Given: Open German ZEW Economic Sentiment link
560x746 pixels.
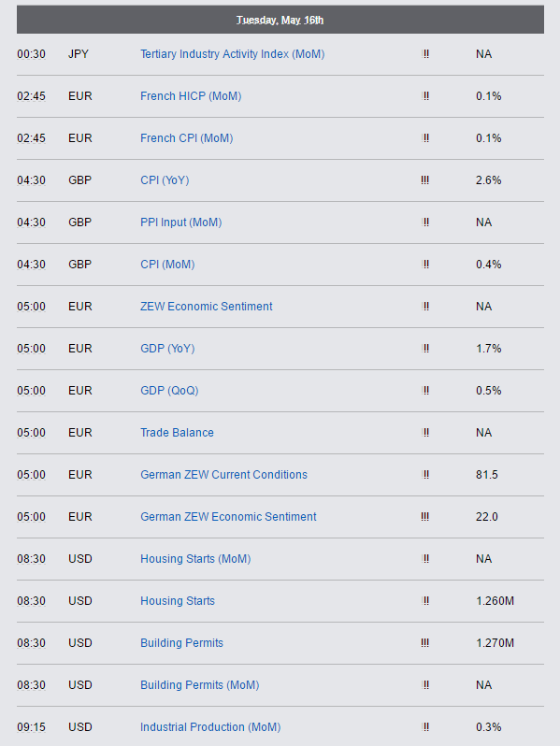Looking at the screenshot, I should pyautogui.click(x=228, y=517).
